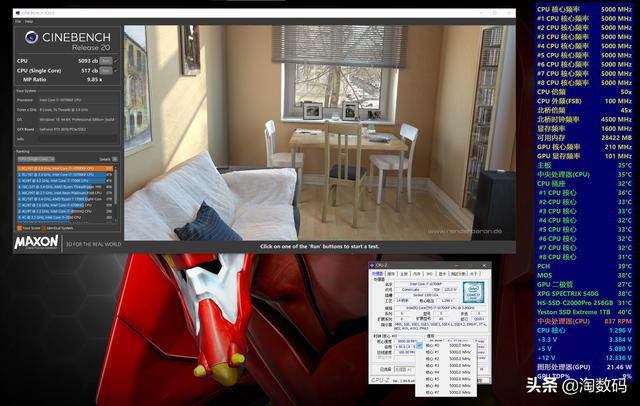
Task: Open the Help menu in Cinebench
Action: tap(29, 21)
